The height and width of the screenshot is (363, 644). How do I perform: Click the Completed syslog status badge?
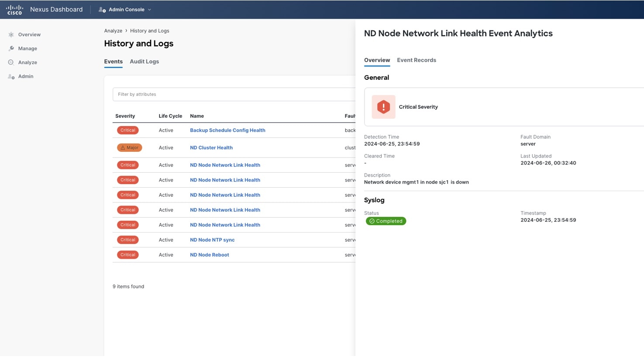pos(386,221)
